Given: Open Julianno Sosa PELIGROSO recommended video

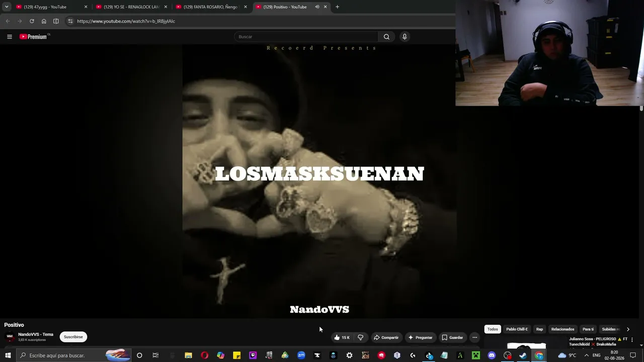Looking at the screenshot, I should tap(598, 341).
